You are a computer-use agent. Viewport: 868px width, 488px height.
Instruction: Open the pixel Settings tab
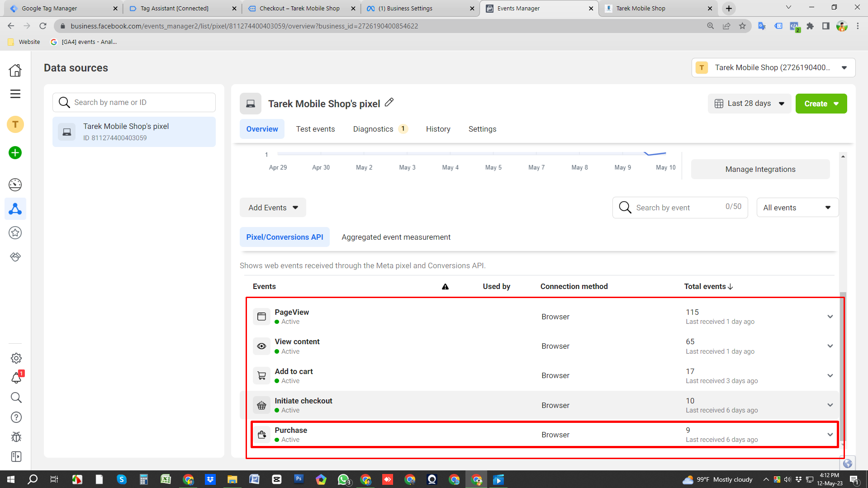click(x=482, y=129)
